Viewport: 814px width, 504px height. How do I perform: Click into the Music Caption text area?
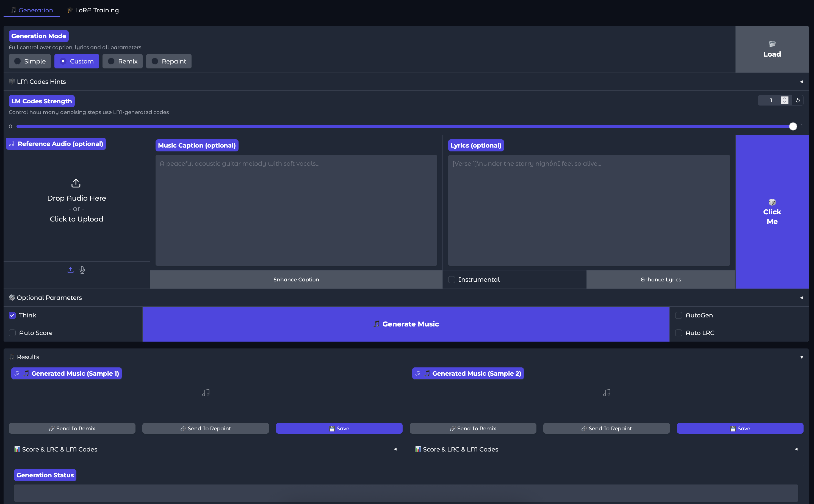pyautogui.click(x=296, y=210)
